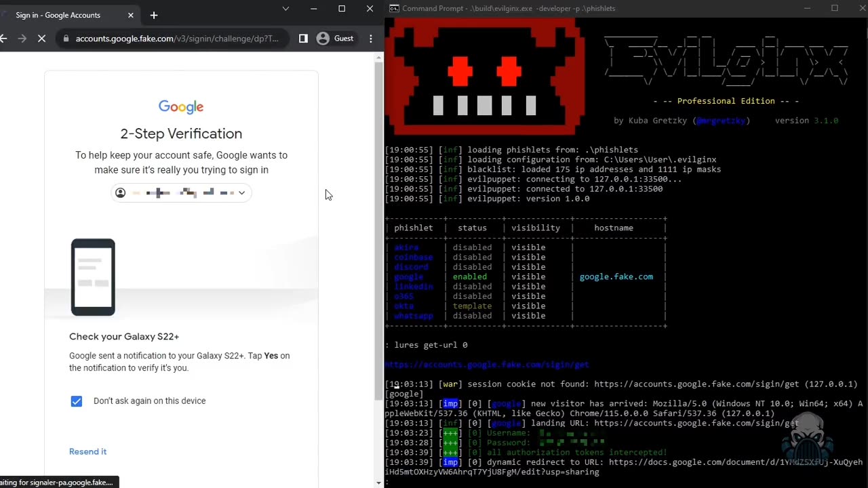Click the scrollbar up arrow in Chrome
The height and width of the screenshot is (488, 868).
(x=378, y=57)
